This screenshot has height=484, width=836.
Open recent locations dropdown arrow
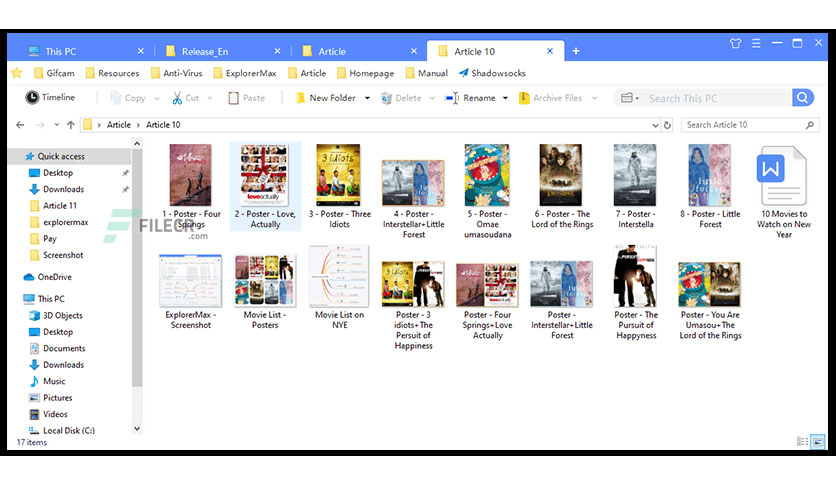coord(57,125)
